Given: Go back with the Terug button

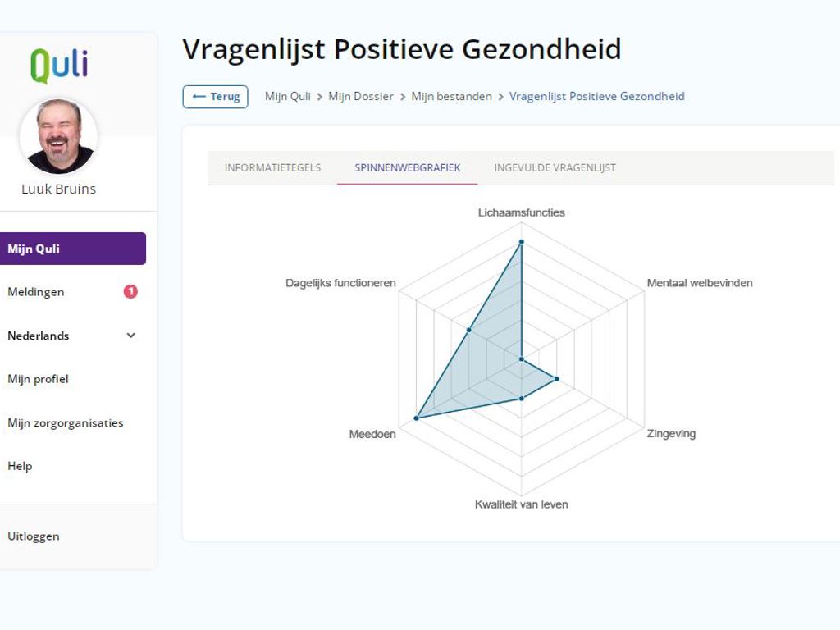Looking at the screenshot, I should tap(215, 96).
